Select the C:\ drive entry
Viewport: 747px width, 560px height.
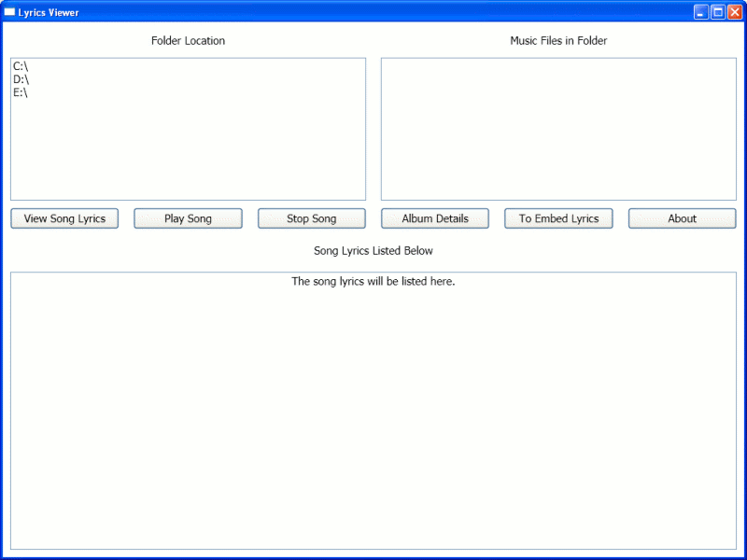[21, 66]
